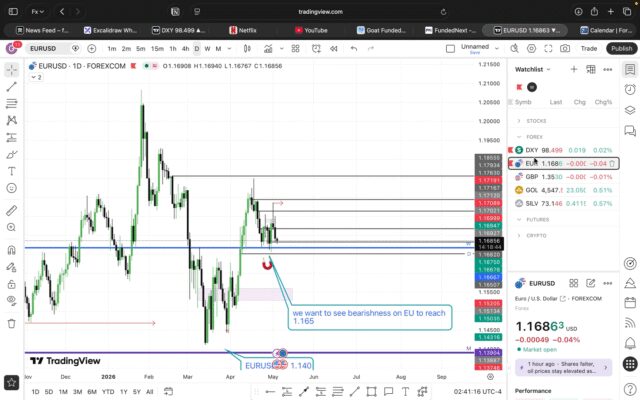640x400 pixels.
Task: Open the Alerts clock panel in right sidebar
Action: click(630, 89)
